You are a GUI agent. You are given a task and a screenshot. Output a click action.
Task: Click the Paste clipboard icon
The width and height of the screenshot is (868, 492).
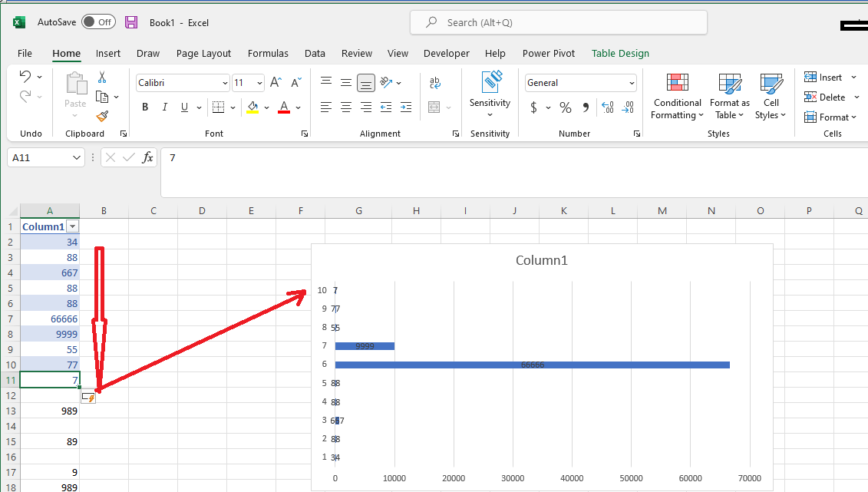[x=76, y=84]
